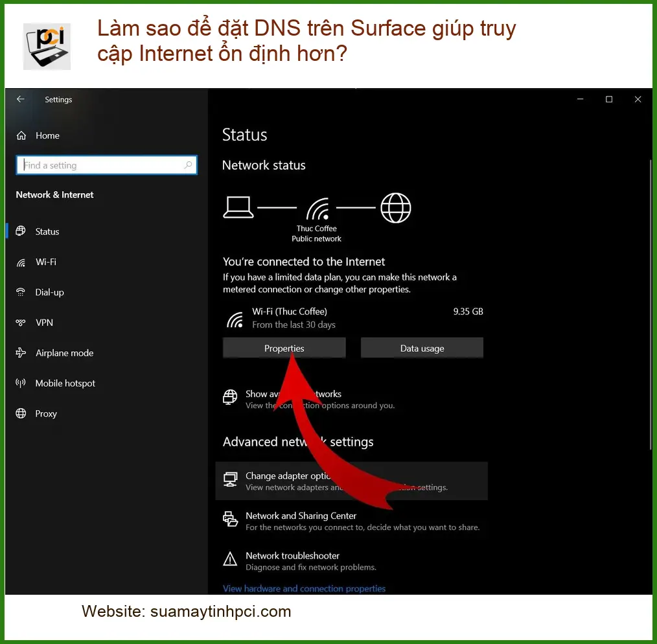Focus the Find a setting search box
Image resolution: width=657 pixels, height=644 pixels.
coord(106,165)
